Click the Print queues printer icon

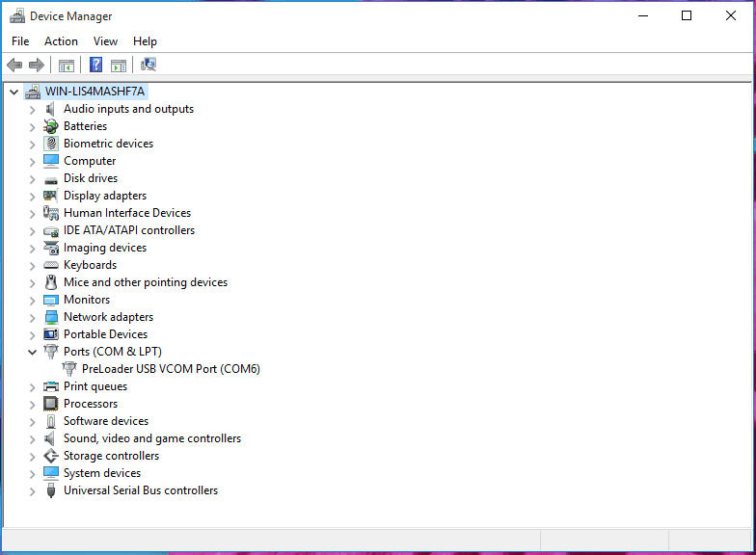tap(51, 386)
